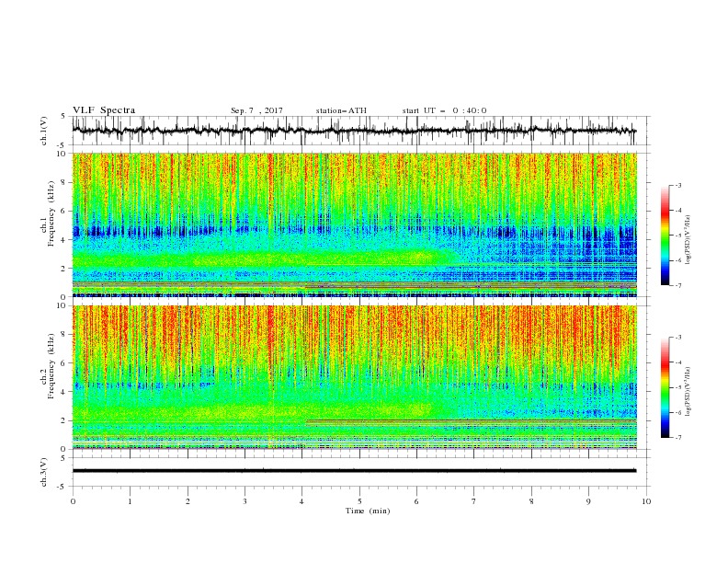Viewport: 728px width, 563px height.
Task: Click the time axis tick label '10'
Action: 646,501
